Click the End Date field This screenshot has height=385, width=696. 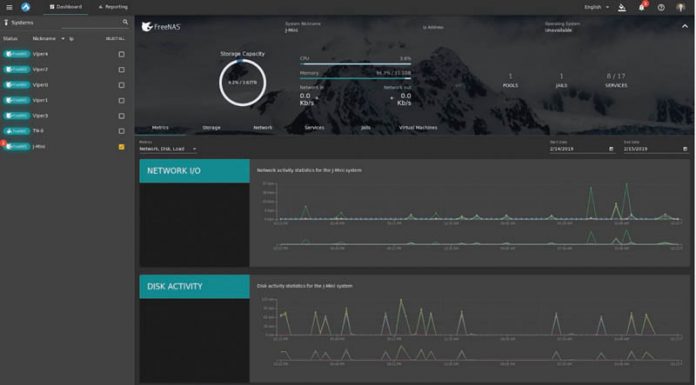point(652,149)
